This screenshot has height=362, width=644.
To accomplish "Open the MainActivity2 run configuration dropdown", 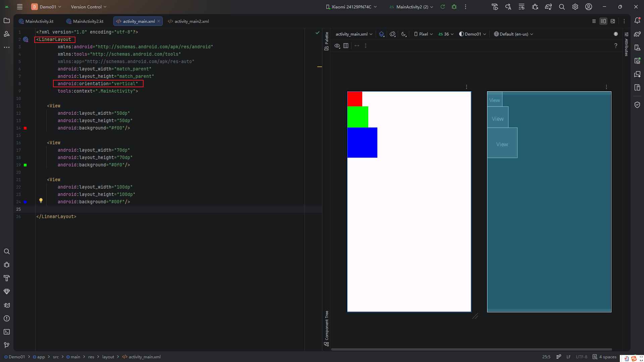I will [x=412, y=7].
